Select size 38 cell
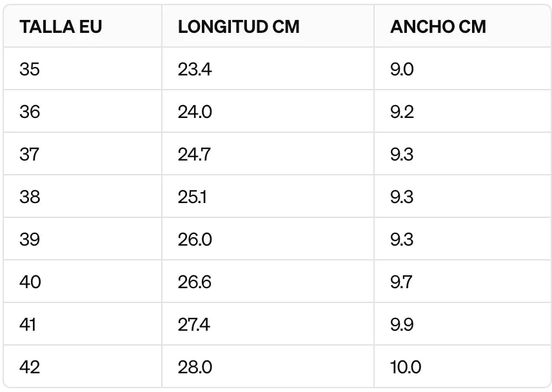Viewport: 552px width, 392px height. (30, 197)
